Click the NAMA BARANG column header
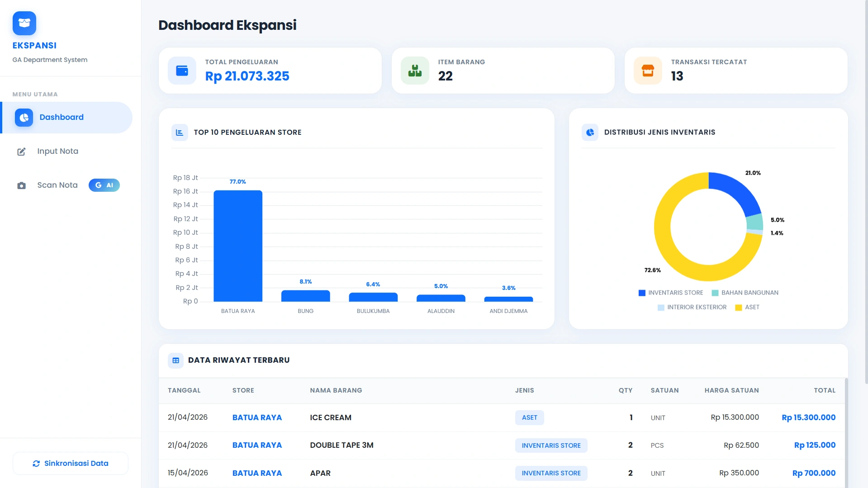Image resolution: width=868 pixels, height=488 pixels. pos(336,390)
